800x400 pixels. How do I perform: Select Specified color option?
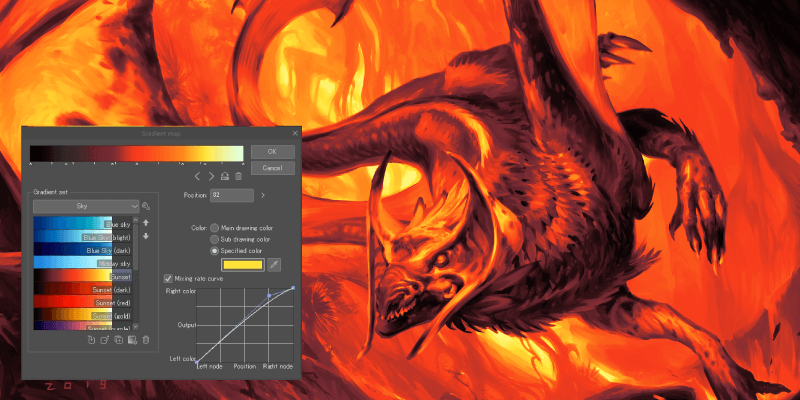[x=214, y=251]
